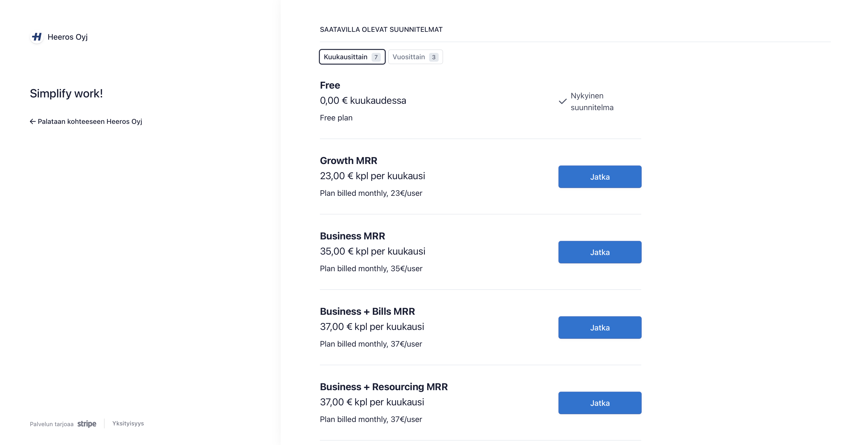Click the Free plan title
This screenshot has height=445, width=868.
(x=330, y=85)
